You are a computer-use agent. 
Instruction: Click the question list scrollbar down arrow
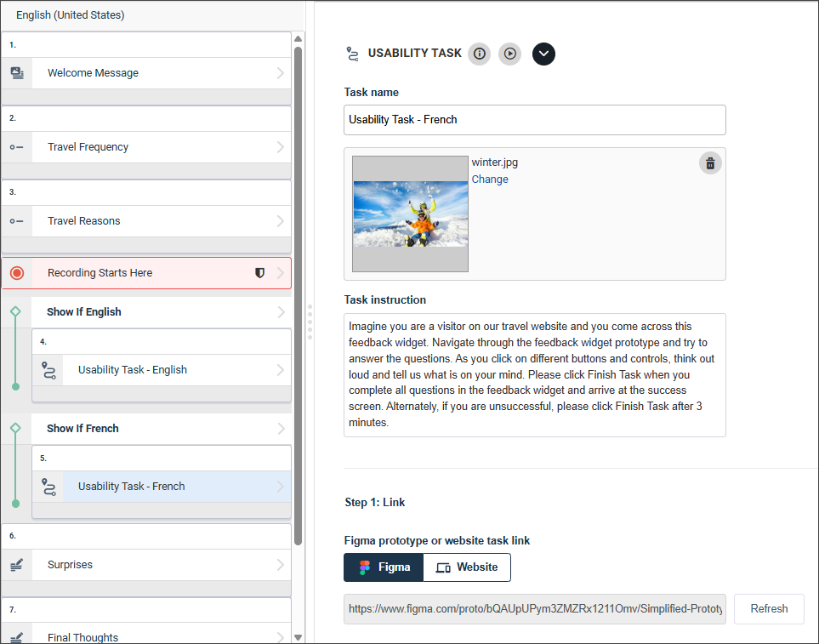[299, 637]
